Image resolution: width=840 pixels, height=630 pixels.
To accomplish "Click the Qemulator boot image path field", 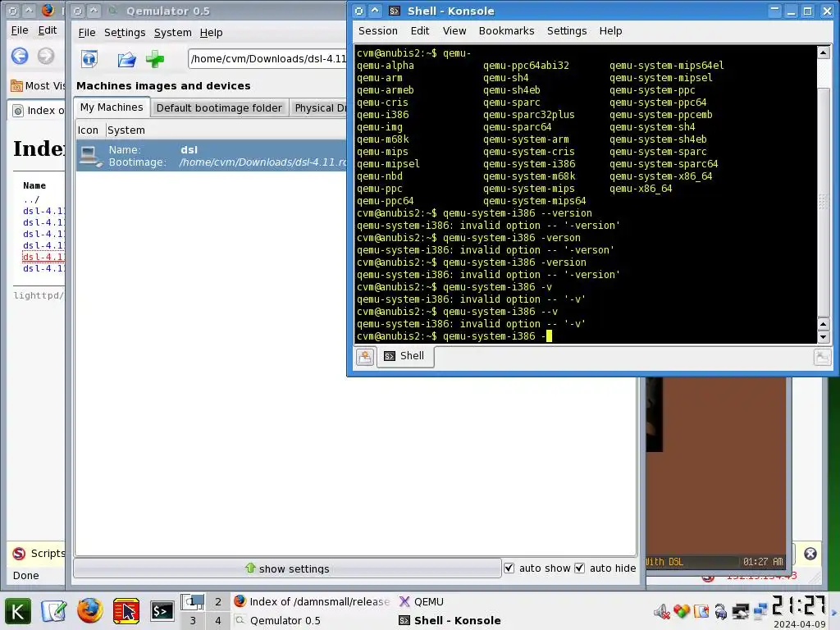I will (x=268, y=59).
